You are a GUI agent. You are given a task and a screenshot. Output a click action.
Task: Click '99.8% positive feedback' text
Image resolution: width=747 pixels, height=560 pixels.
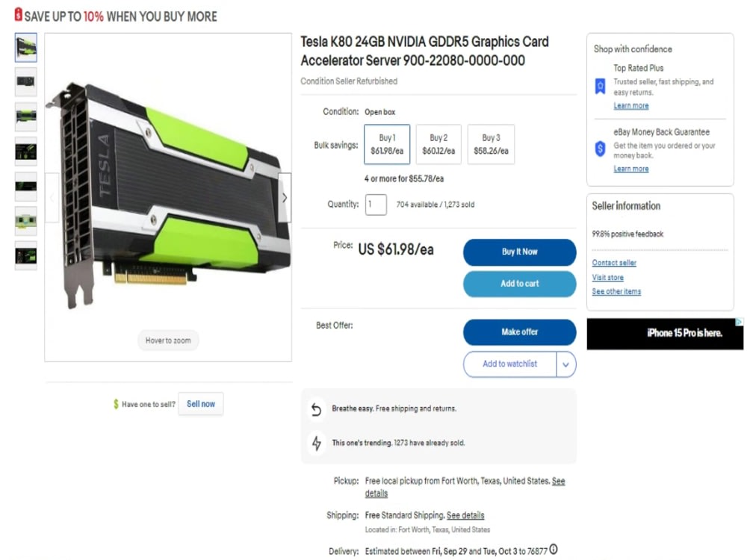(x=627, y=234)
